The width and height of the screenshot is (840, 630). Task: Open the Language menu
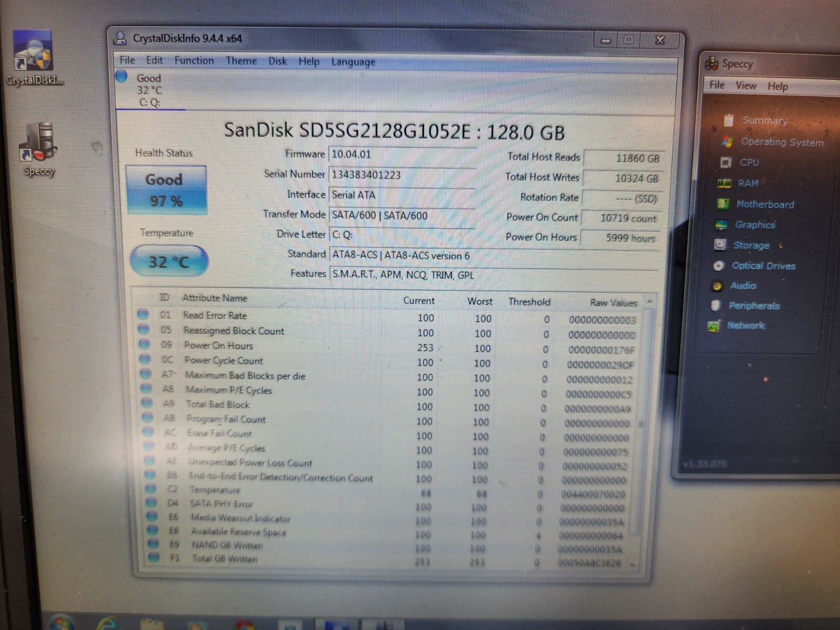tap(353, 62)
